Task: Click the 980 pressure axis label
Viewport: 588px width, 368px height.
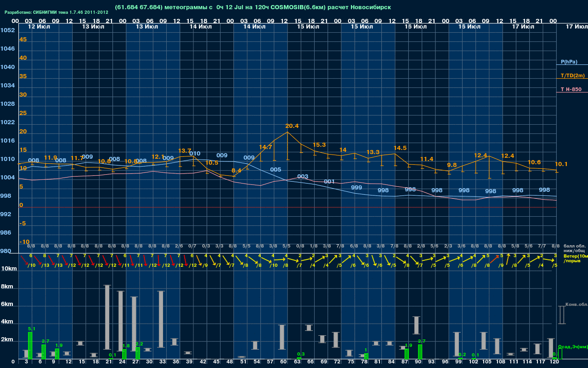Action: click(x=6, y=251)
